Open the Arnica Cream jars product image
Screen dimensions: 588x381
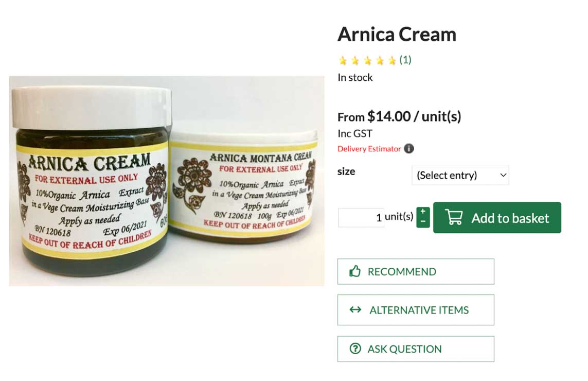point(167,181)
